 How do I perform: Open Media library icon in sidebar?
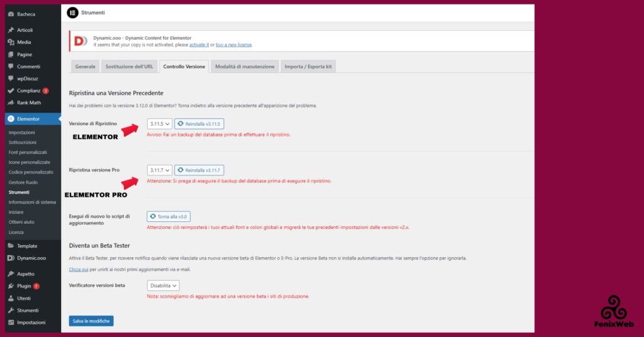11,42
